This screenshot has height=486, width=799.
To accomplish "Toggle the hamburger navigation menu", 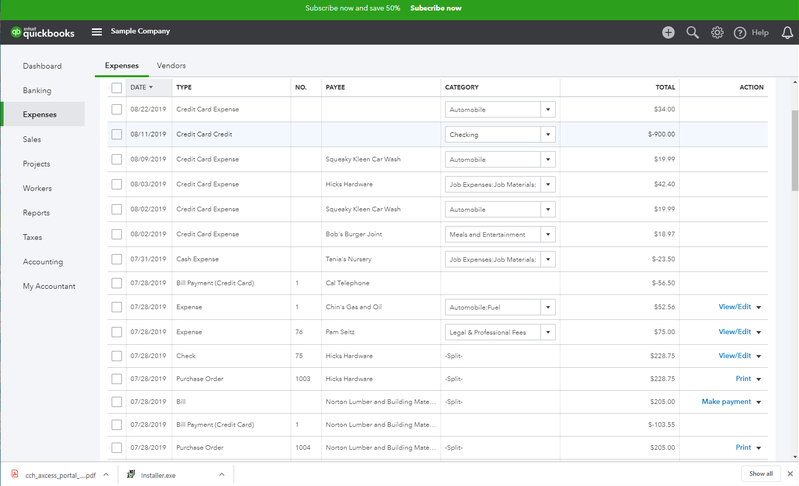I will [96, 32].
